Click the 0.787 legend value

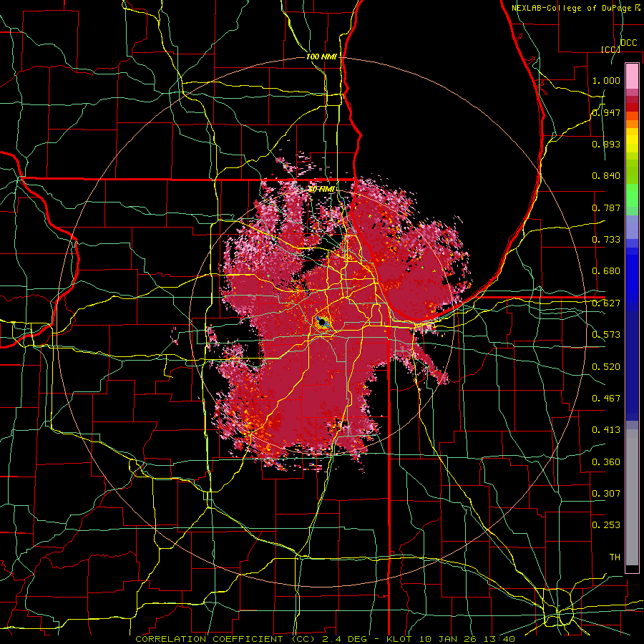tap(606, 208)
